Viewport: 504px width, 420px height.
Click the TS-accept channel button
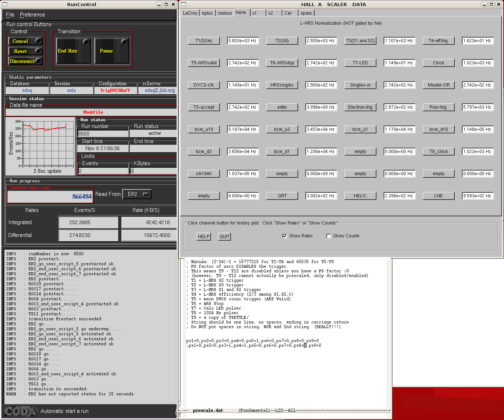tap(204, 107)
